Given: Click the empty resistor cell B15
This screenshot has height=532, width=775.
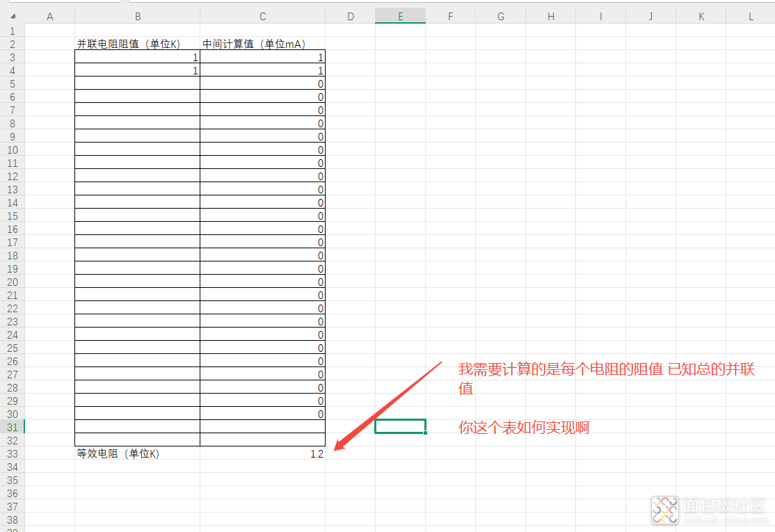Looking at the screenshot, I should [138, 216].
